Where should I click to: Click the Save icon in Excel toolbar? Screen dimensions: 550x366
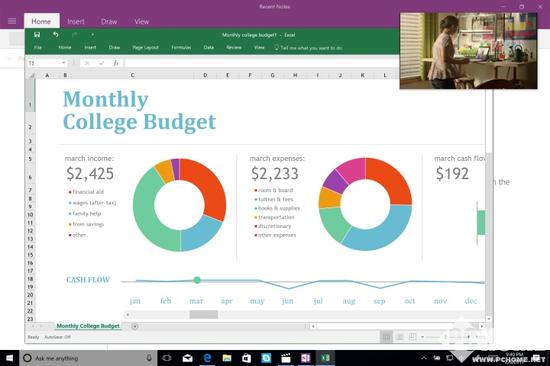click(x=37, y=34)
